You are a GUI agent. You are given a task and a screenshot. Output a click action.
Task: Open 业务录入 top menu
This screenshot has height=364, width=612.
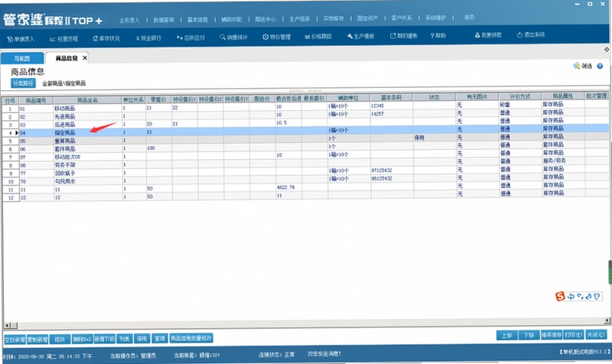point(129,20)
